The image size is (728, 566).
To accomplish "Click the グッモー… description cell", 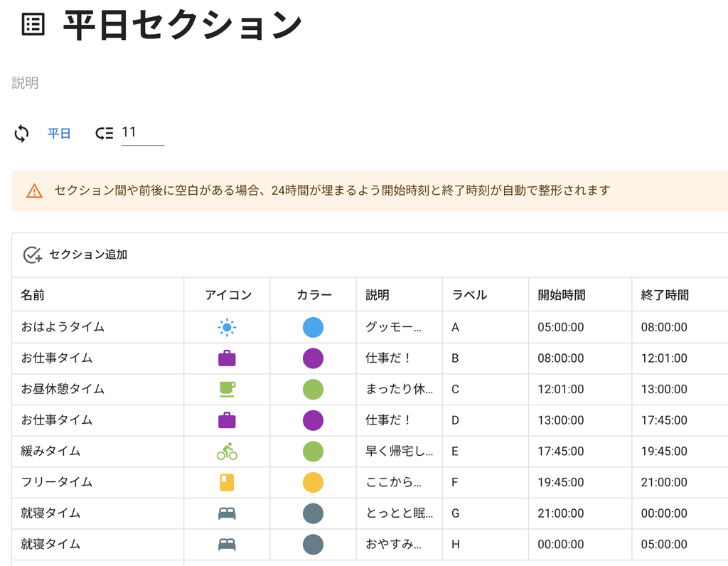I will (400, 327).
